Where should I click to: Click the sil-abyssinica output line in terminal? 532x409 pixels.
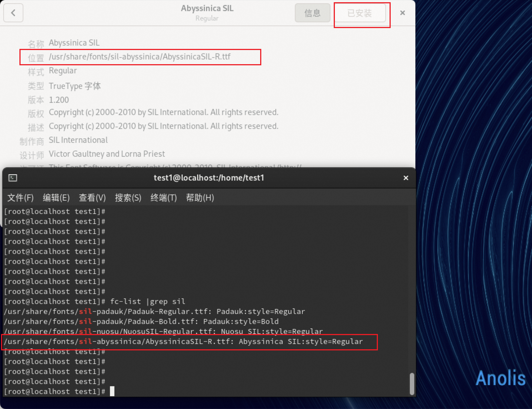point(183,341)
